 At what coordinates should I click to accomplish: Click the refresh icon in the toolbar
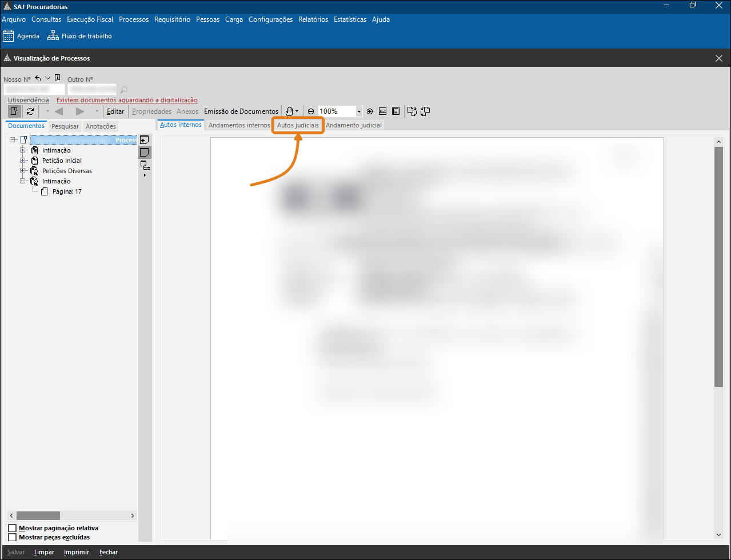30,111
